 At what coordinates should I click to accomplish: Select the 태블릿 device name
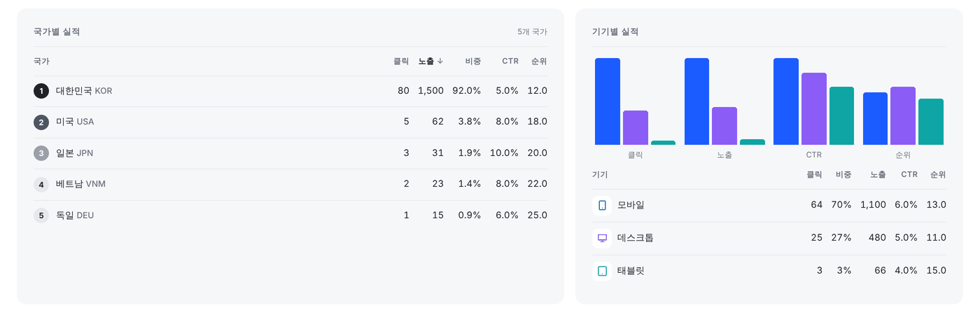[x=631, y=271]
